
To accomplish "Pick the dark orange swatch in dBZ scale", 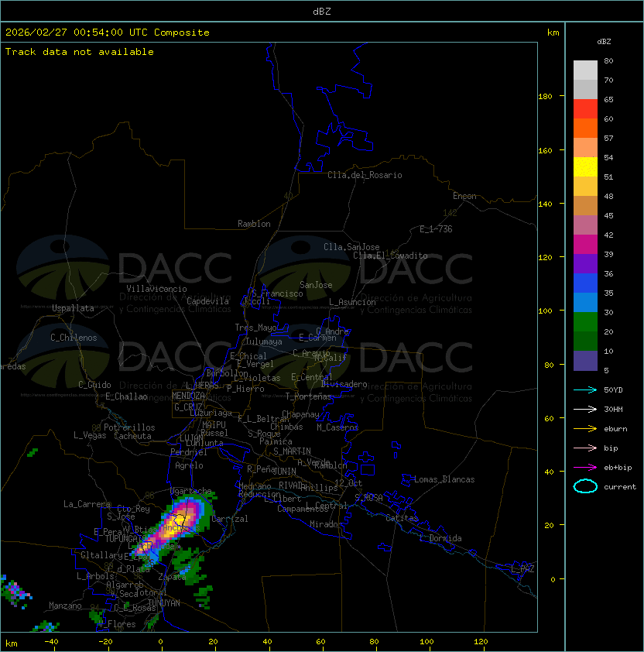I will tap(585, 129).
